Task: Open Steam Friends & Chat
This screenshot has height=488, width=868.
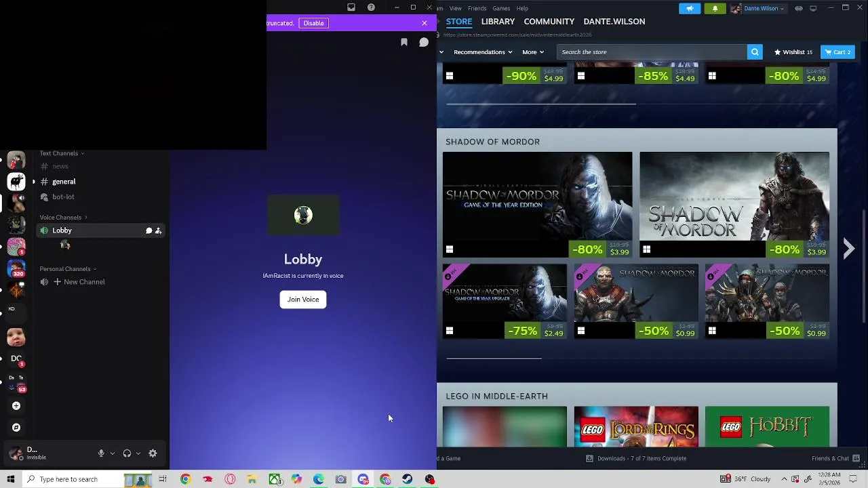Action: pyautogui.click(x=835, y=459)
